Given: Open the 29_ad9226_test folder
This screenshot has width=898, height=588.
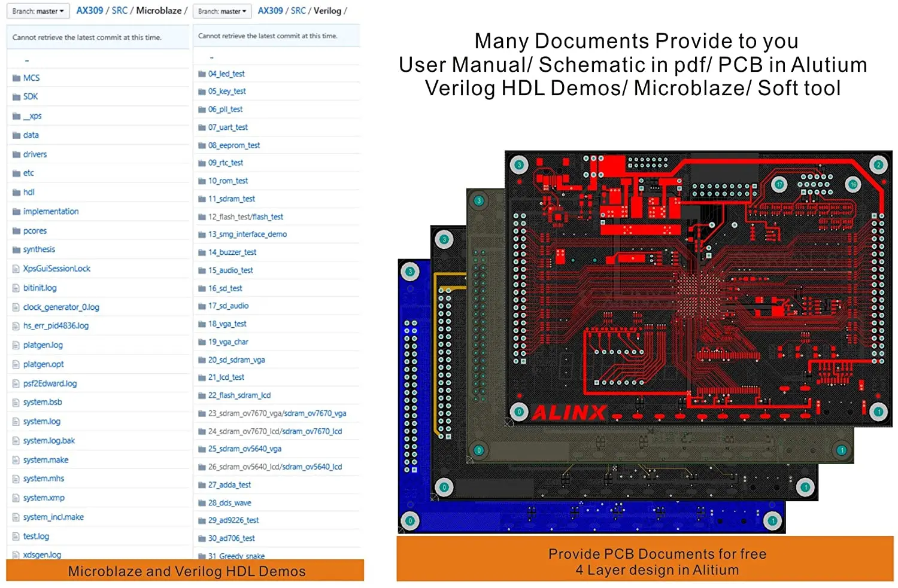Looking at the screenshot, I should (x=233, y=520).
